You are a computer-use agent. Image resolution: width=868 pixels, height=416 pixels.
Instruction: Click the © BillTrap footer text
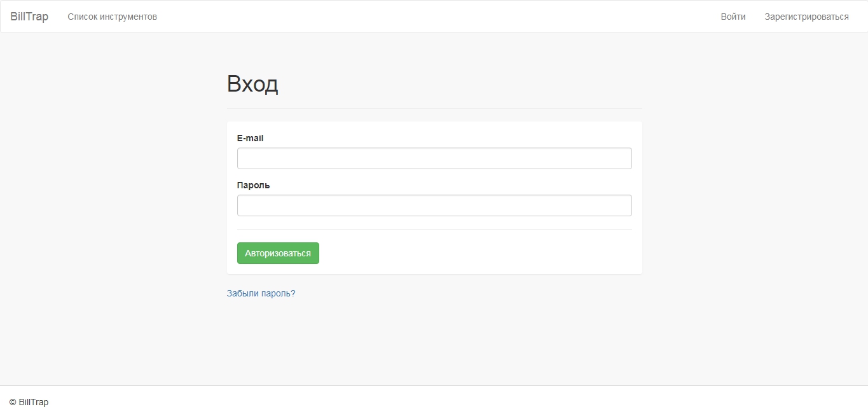29,402
